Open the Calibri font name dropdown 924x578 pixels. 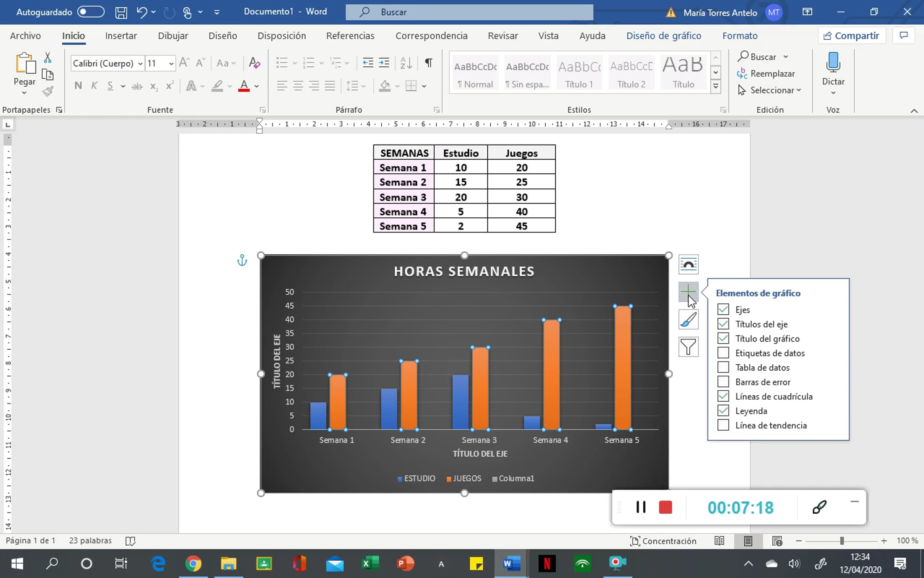click(140, 63)
